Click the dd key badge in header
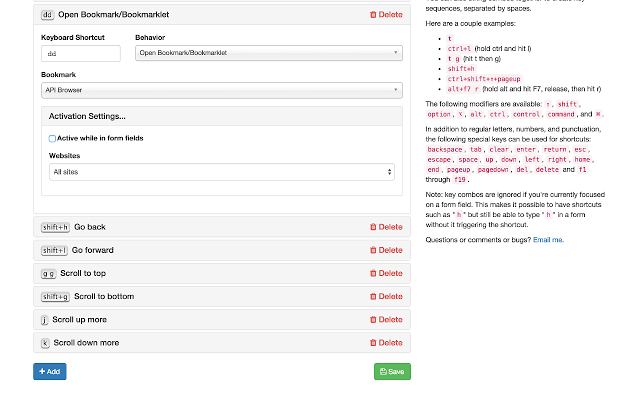This screenshot has width=640, height=400. coord(47,15)
